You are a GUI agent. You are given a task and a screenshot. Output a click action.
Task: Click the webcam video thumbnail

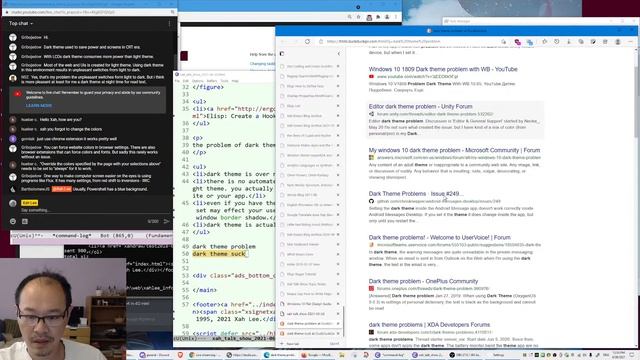(63, 309)
